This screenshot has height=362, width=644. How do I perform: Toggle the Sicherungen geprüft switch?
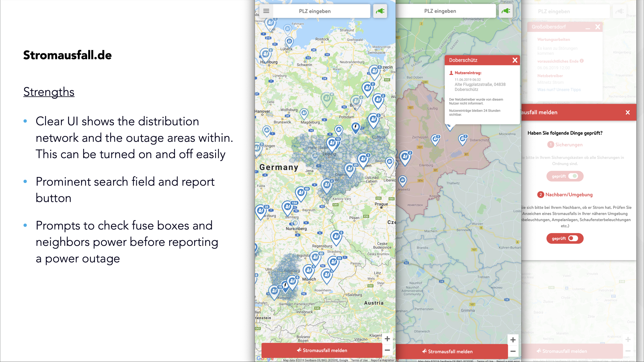pyautogui.click(x=573, y=176)
